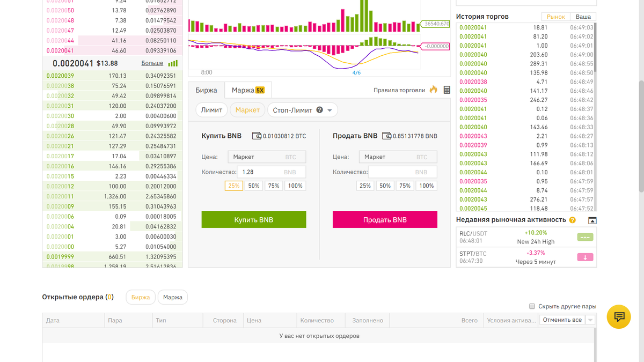Expand the Cancel all dropdown arrow
The width and height of the screenshot is (644, 362).
coord(590,320)
